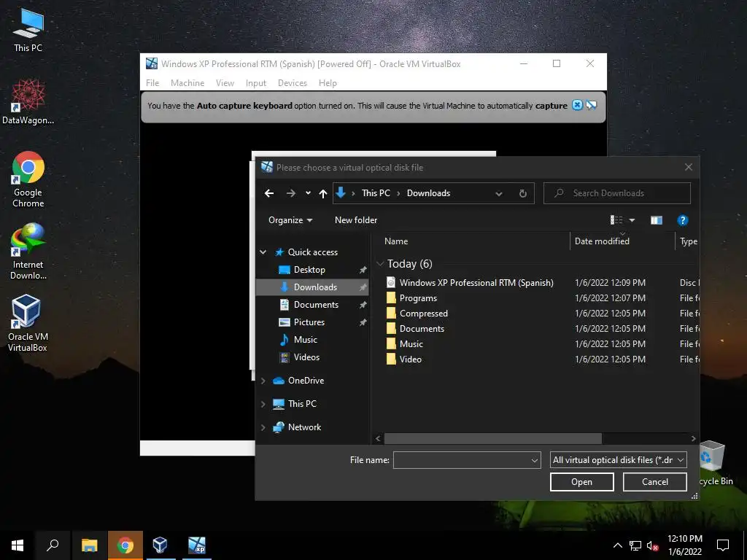Collapse Quick access tree node

263,252
